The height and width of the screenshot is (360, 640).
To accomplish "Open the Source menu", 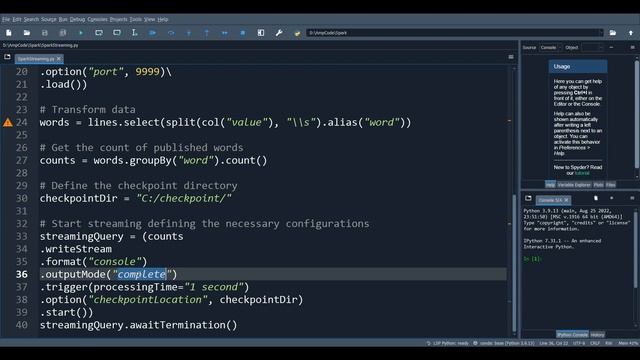I will pyautogui.click(x=49, y=19).
